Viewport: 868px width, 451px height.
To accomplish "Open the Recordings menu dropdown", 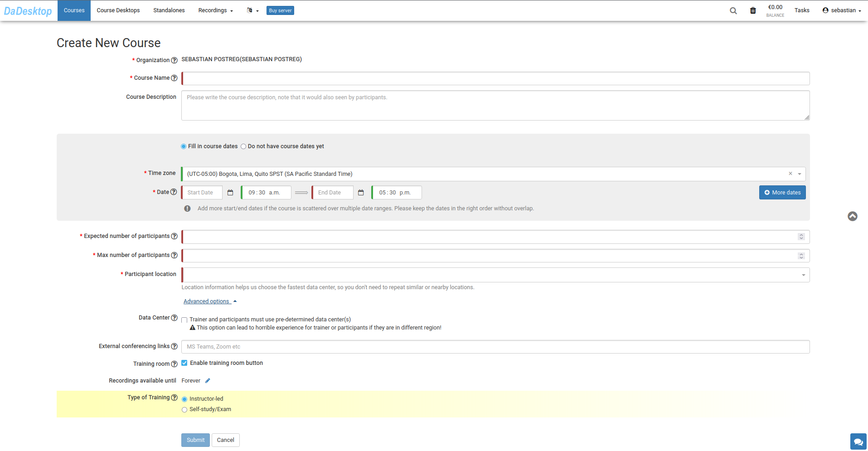I will pyautogui.click(x=215, y=10).
